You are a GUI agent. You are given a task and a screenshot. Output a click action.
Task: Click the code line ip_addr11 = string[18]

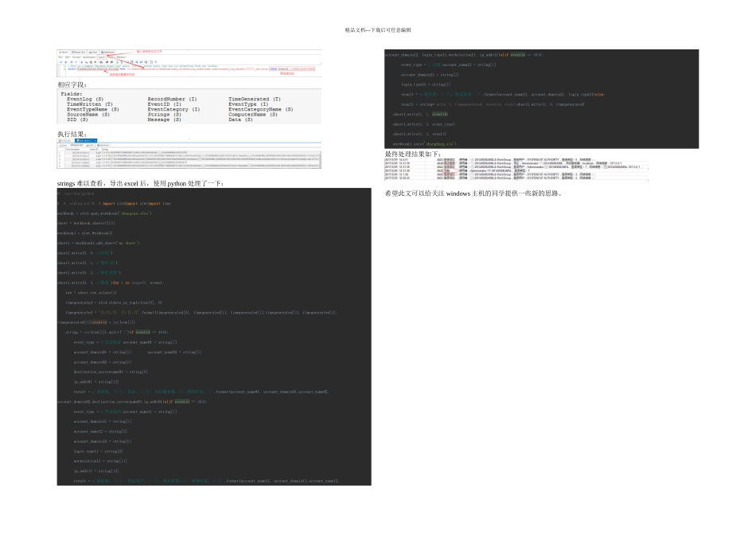click(x=96, y=471)
